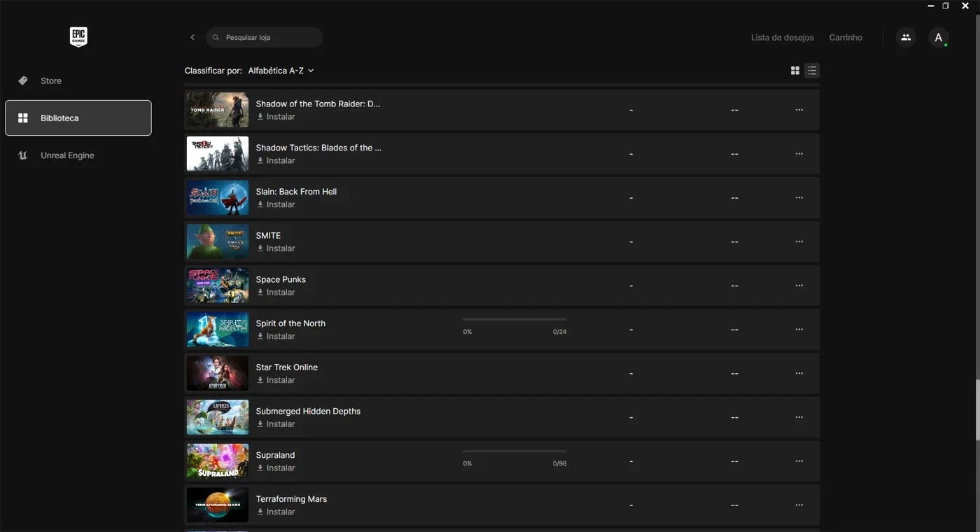Click the library vertical scrollbar thumb
This screenshot has height=532, width=980.
(x=977, y=410)
